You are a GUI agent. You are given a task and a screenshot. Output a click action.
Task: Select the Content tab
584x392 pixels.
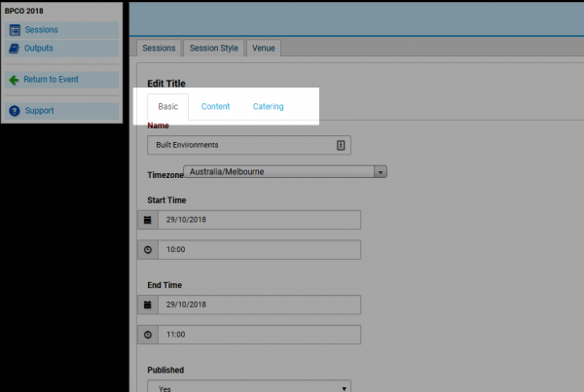(x=215, y=106)
